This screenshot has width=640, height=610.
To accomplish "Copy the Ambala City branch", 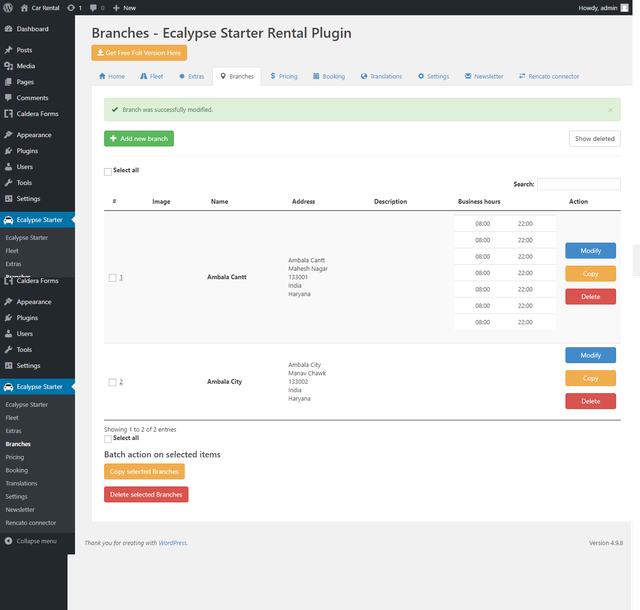I will point(591,378).
